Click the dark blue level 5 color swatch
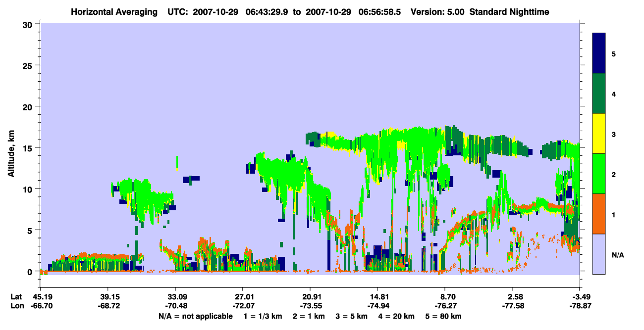 point(599,53)
